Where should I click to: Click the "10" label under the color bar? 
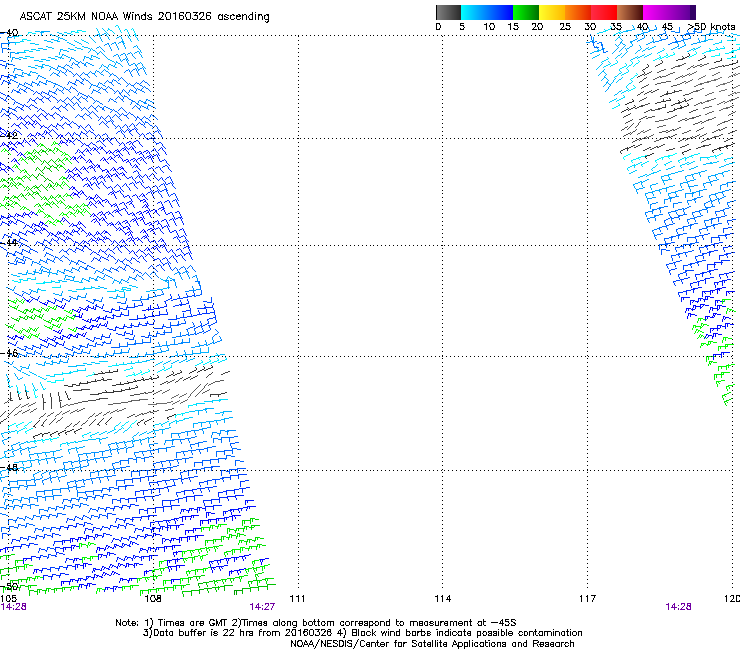[x=489, y=27]
